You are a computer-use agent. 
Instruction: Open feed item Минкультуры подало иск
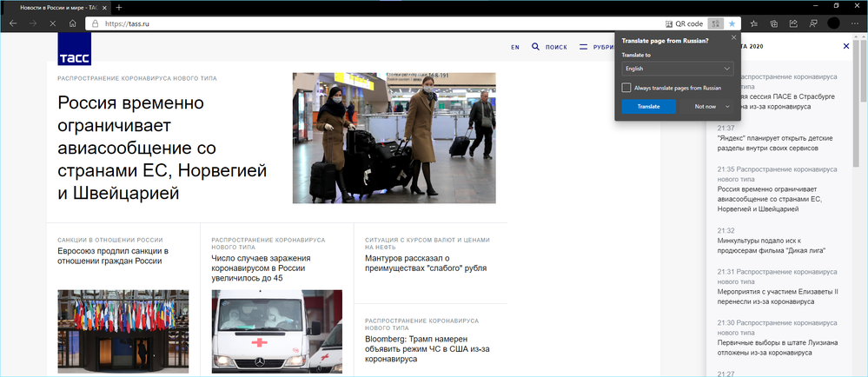tap(772, 245)
